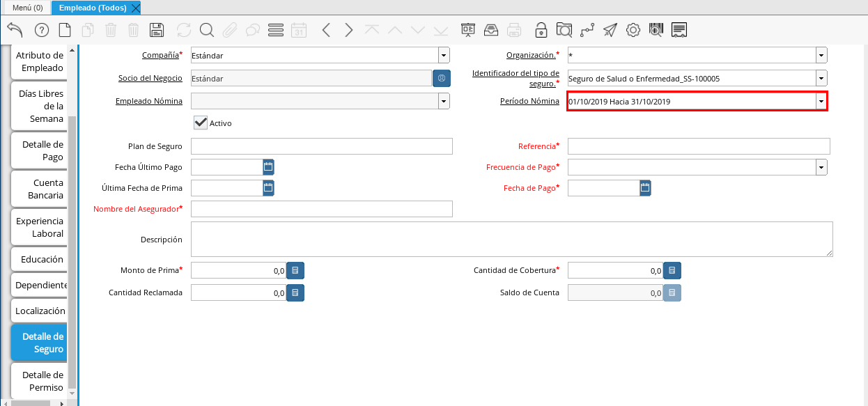Open calculator for Cantidad de Cobertura
868x406 pixels.
[672, 270]
